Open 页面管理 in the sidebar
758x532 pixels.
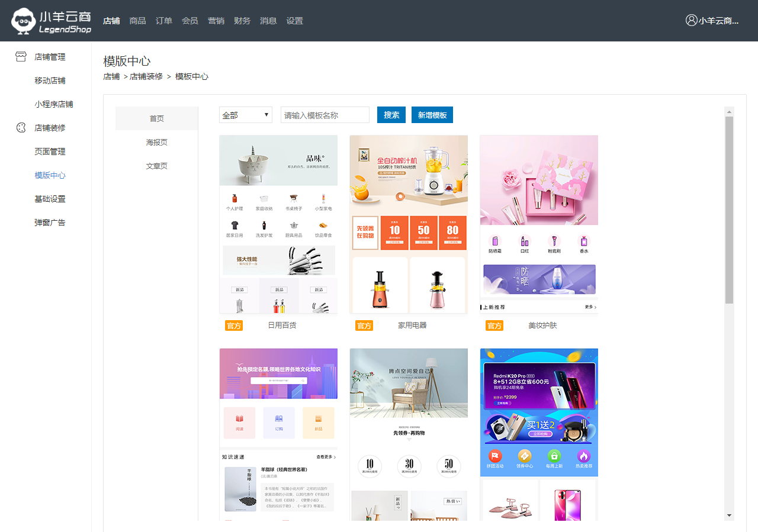50,151
